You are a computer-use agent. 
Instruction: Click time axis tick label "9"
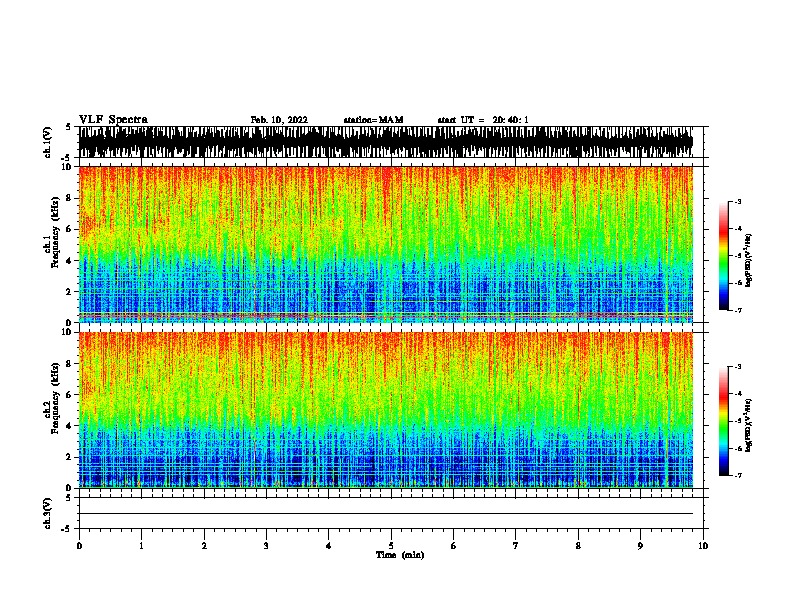[640, 546]
